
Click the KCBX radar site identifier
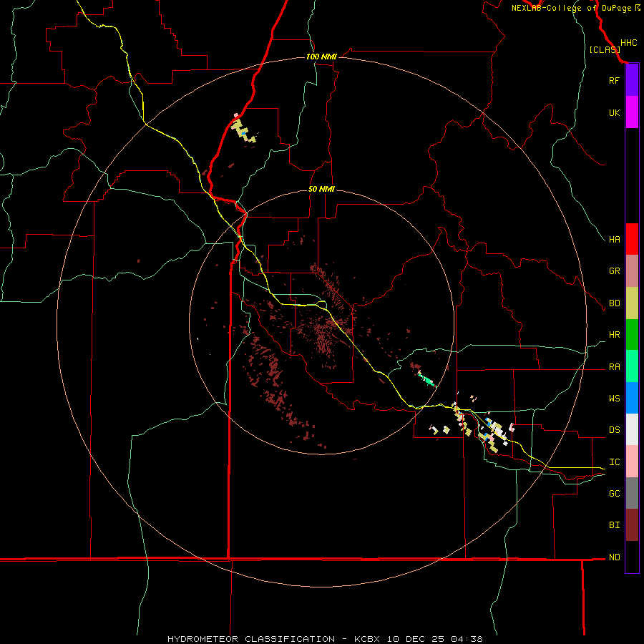[x=367, y=639]
